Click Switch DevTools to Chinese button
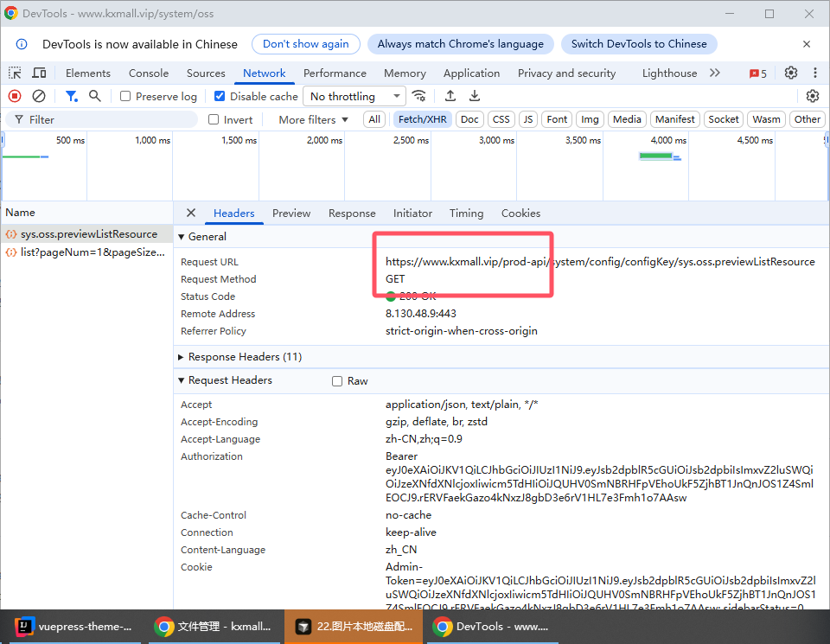This screenshot has width=830, height=644. (x=639, y=44)
